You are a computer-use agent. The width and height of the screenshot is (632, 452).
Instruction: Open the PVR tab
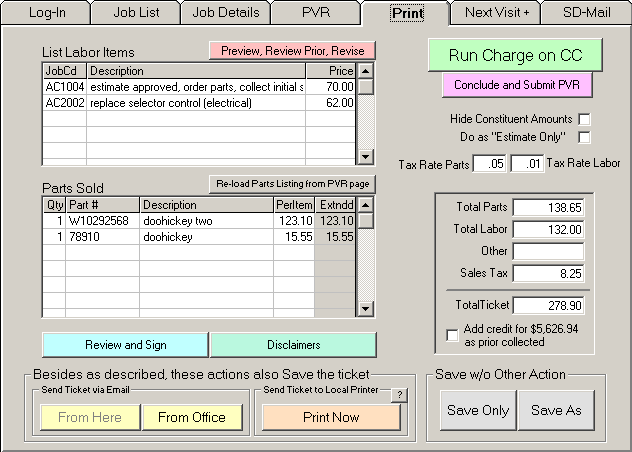coord(315,13)
